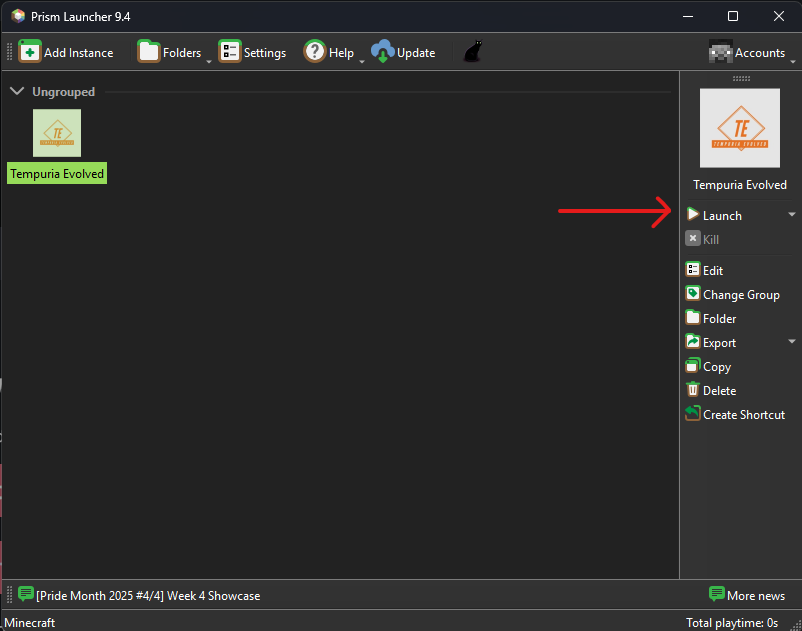Click the Help question mark icon
This screenshot has width=802, height=631.
(x=315, y=52)
